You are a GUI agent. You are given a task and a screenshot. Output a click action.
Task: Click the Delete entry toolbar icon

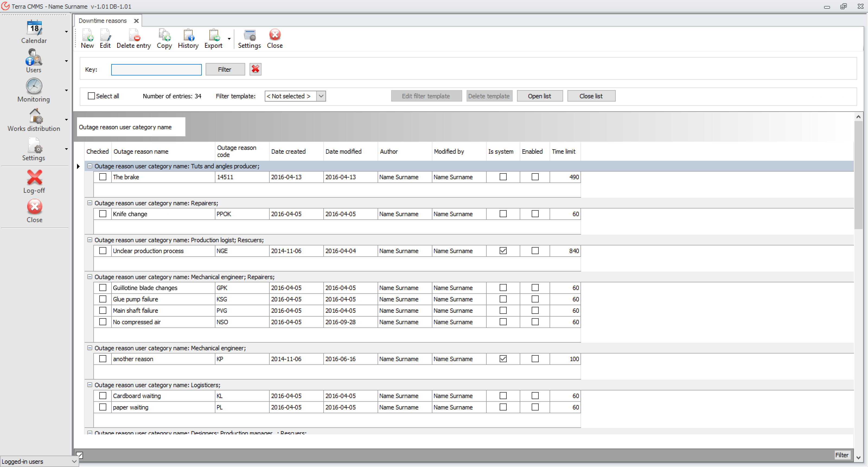pyautogui.click(x=133, y=39)
